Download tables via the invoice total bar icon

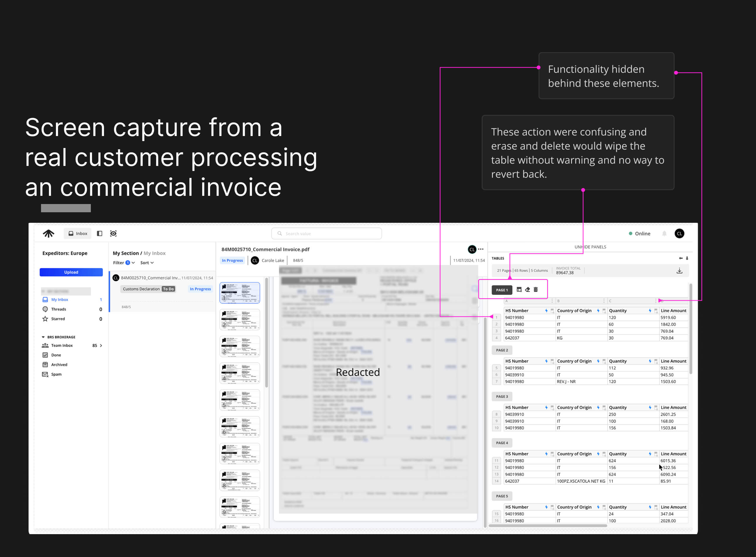point(679,271)
